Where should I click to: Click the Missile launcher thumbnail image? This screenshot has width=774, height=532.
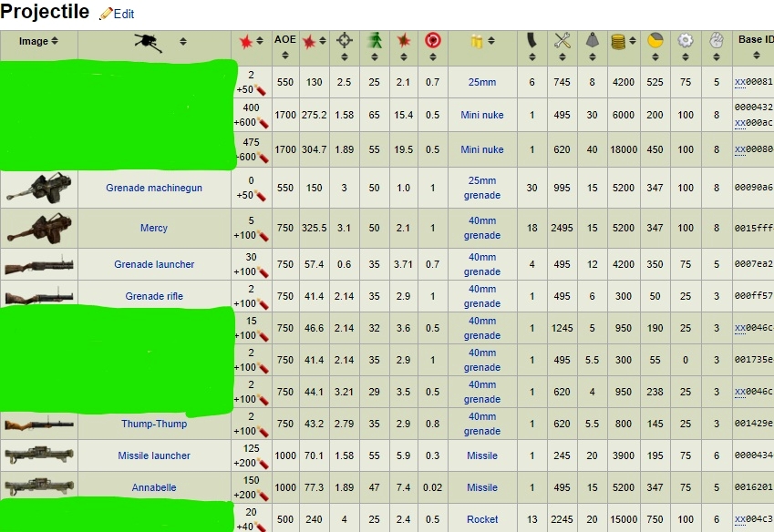coord(39,455)
